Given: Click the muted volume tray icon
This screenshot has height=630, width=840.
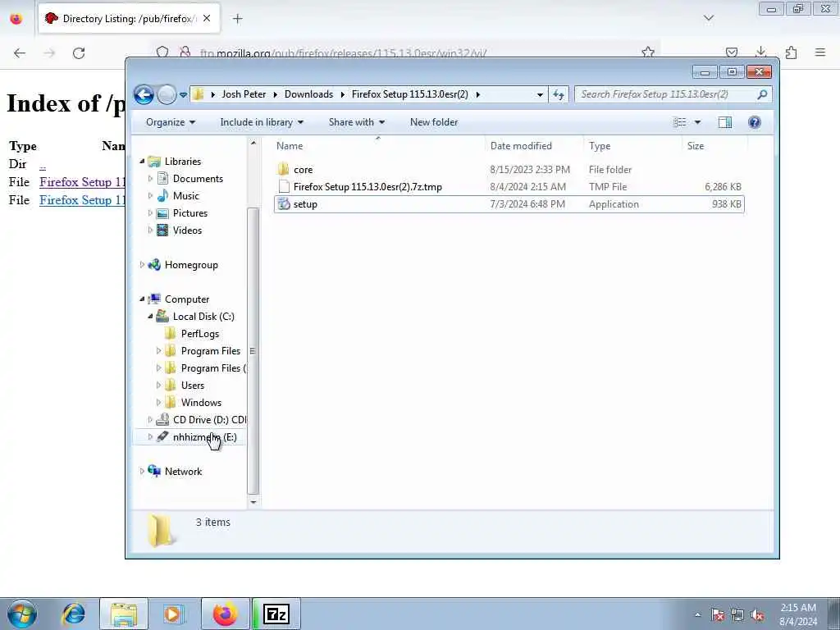Looking at the screenshot, I should tap(757, 615).
